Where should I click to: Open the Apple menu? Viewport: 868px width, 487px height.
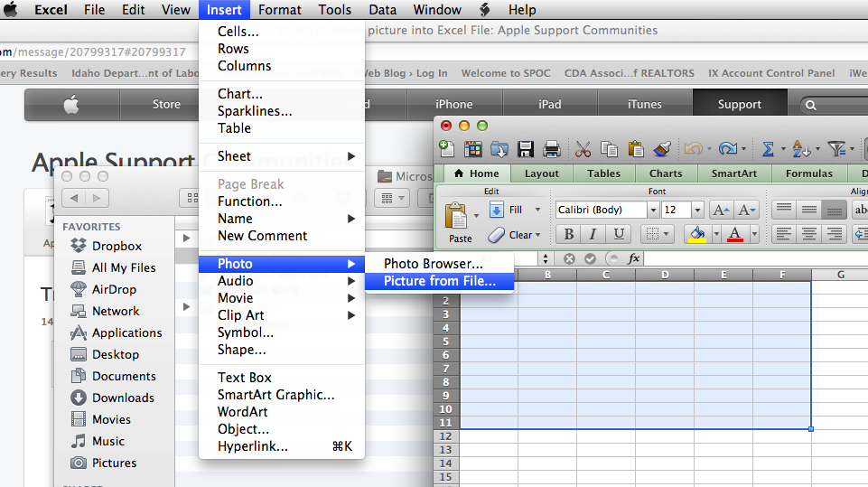(x=11, y=9)
